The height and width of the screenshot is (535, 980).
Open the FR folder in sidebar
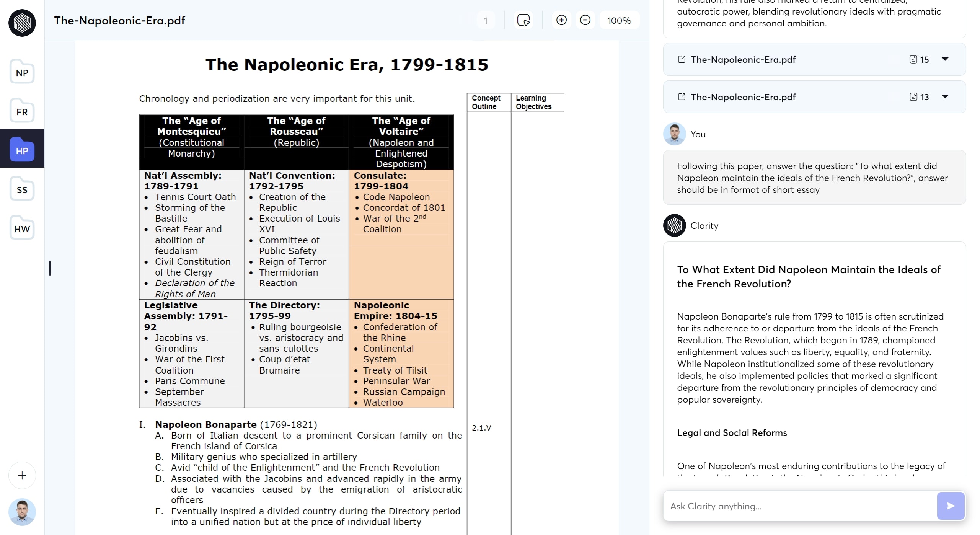click(x=22, y=111)
